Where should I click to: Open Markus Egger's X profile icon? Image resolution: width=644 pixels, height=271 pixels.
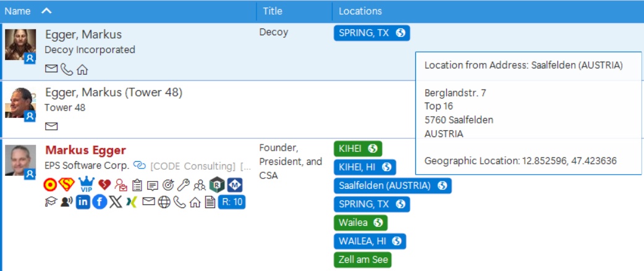pos(116,202)
